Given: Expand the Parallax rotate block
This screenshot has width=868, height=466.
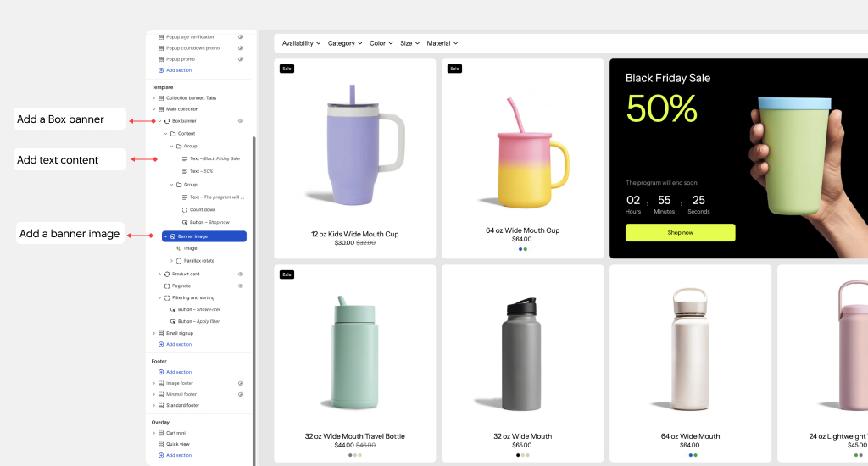Looking at the screenshot, I should pyautogui.click(x=171, y=261).
